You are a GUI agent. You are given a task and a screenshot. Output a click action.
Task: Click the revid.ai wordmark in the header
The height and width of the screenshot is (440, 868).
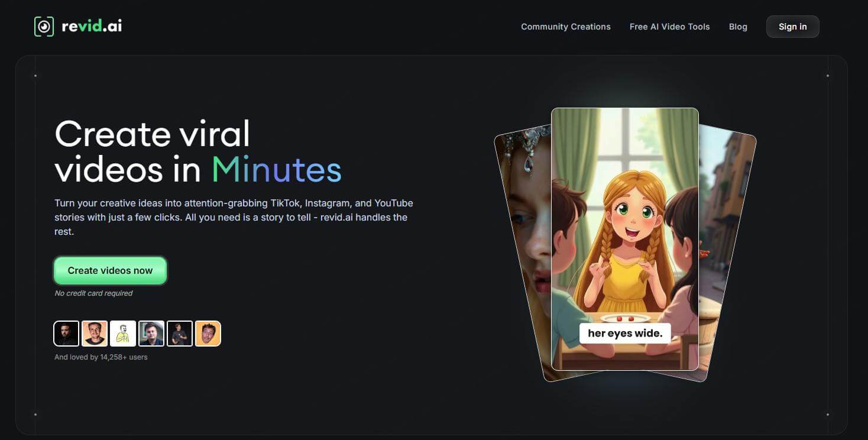click(92, 26)
